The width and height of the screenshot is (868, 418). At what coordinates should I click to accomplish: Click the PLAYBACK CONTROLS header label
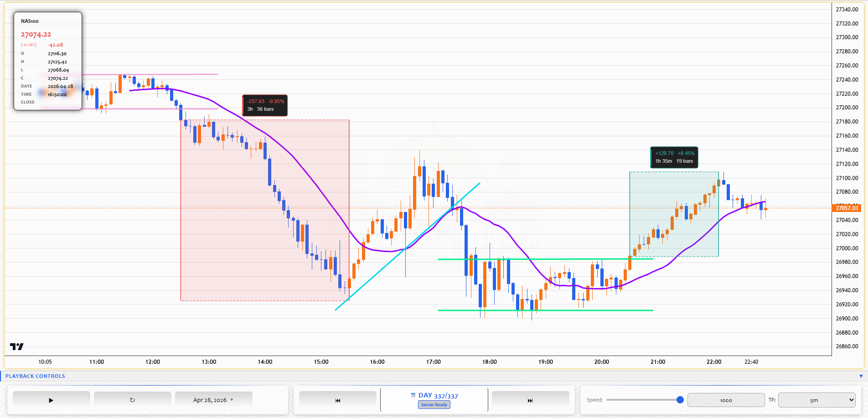coord(35,376)
